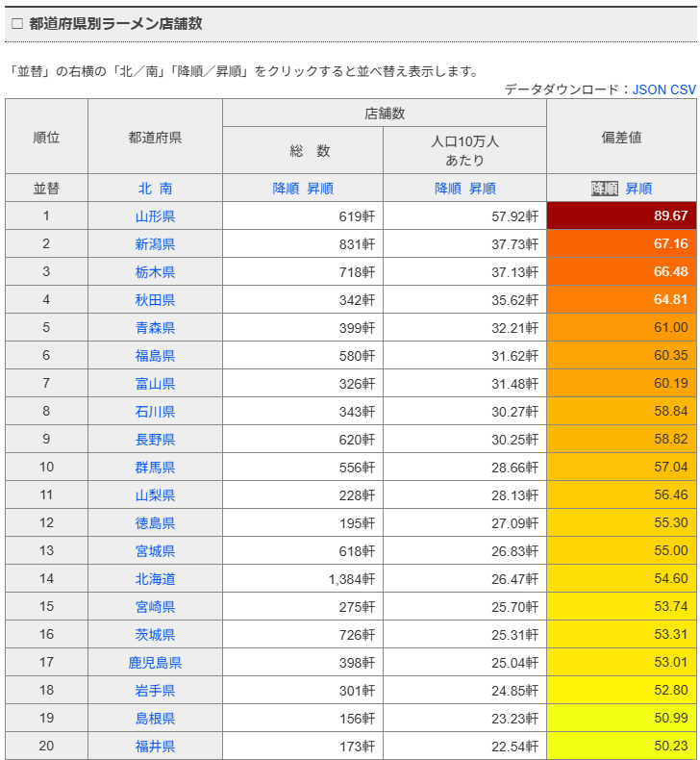Viewport: 700px width, 760px height.
Task: Click rank number 20 cell
Action: tap(46, 746)
